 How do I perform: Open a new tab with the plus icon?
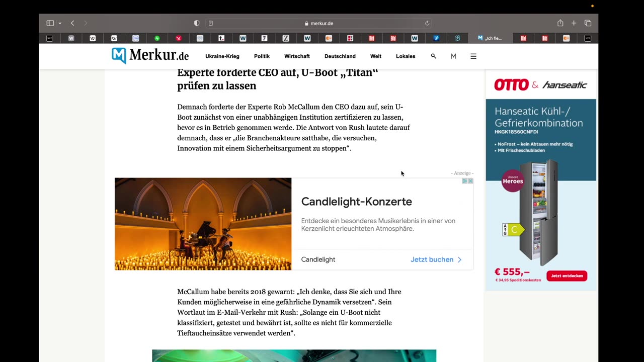coord(574,23)
